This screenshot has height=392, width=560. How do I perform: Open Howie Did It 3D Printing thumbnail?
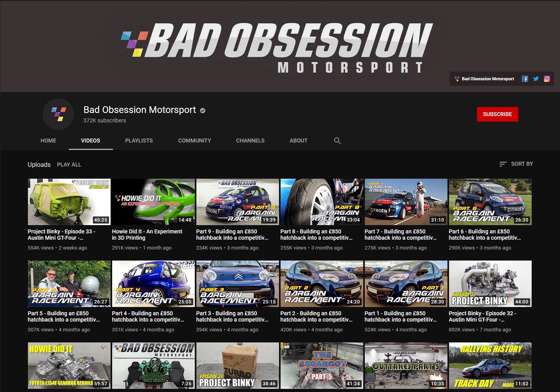[153, 202]
